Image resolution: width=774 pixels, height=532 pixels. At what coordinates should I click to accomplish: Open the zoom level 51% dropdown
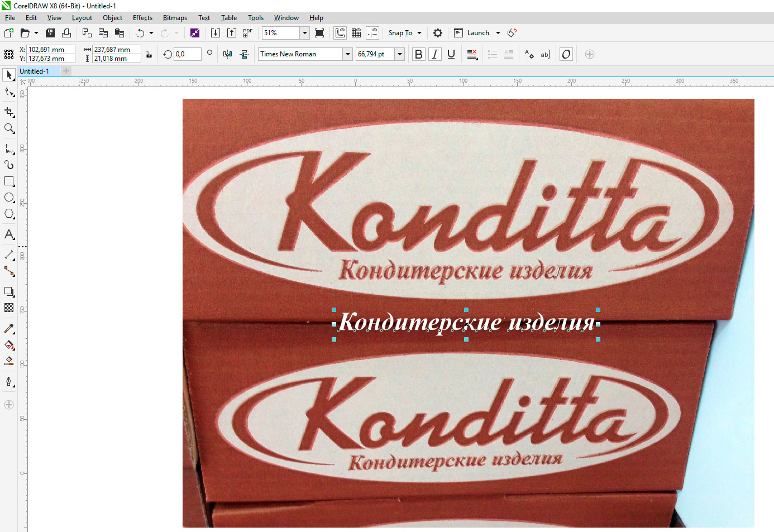pyautogui.click(x=304, y=33)
